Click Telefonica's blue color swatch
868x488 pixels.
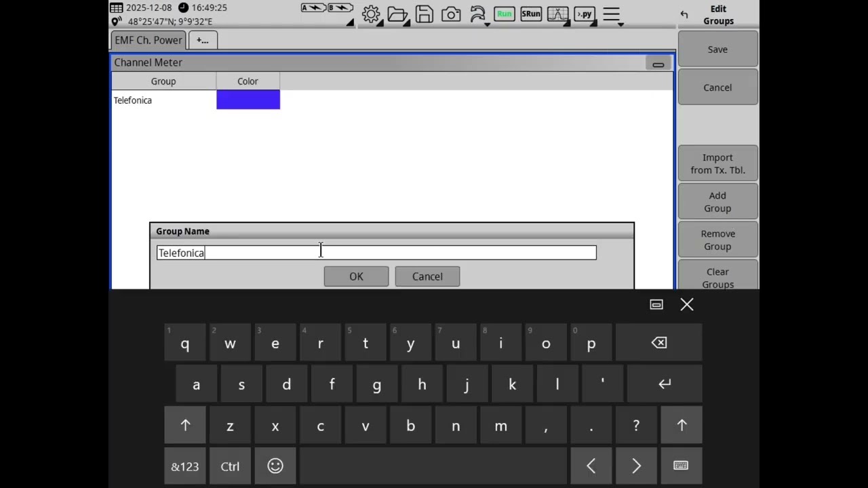(248, 100)
